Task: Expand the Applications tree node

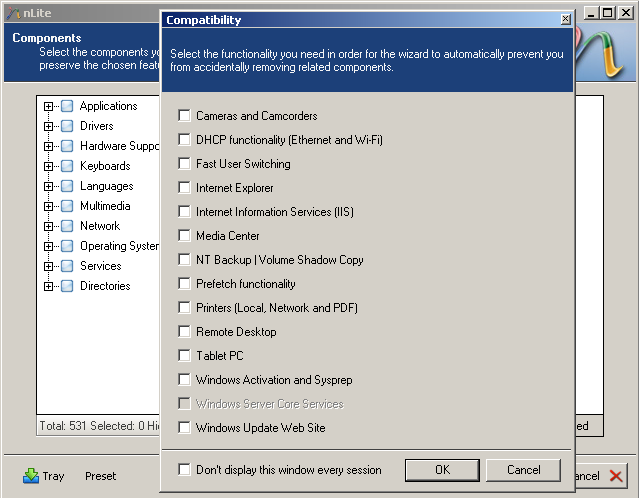Action: [48, 106]
